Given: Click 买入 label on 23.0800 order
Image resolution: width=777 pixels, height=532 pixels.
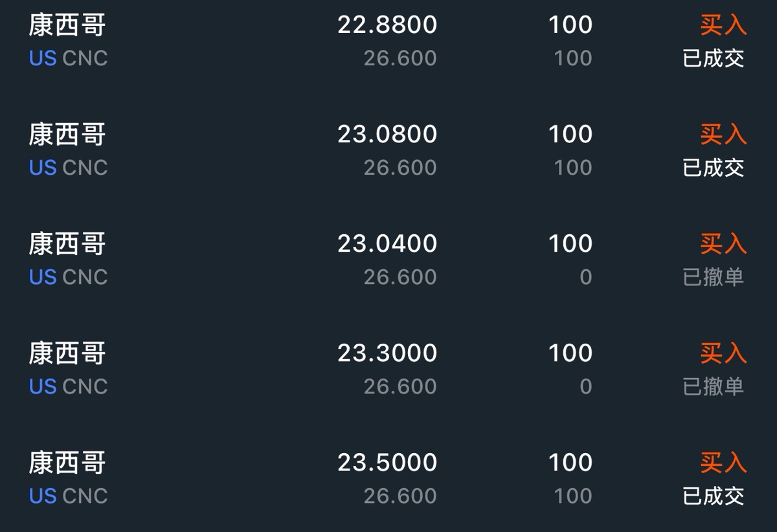Looking at the screenshot, I should 723,134.
